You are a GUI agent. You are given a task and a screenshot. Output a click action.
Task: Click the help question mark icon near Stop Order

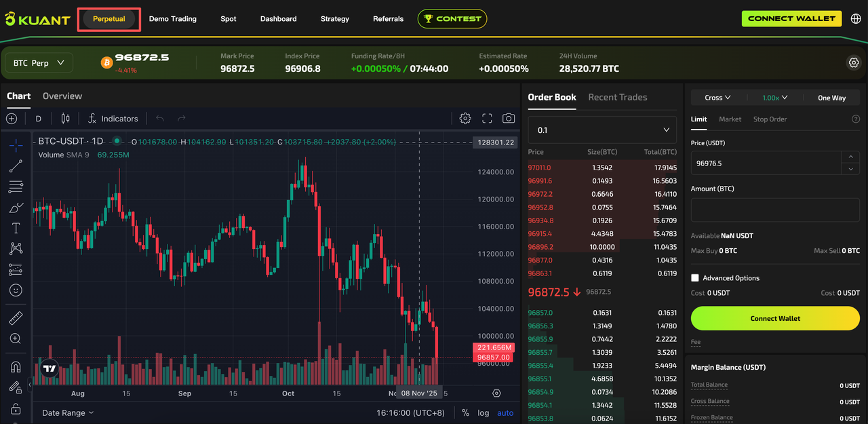tap(856, 119)
